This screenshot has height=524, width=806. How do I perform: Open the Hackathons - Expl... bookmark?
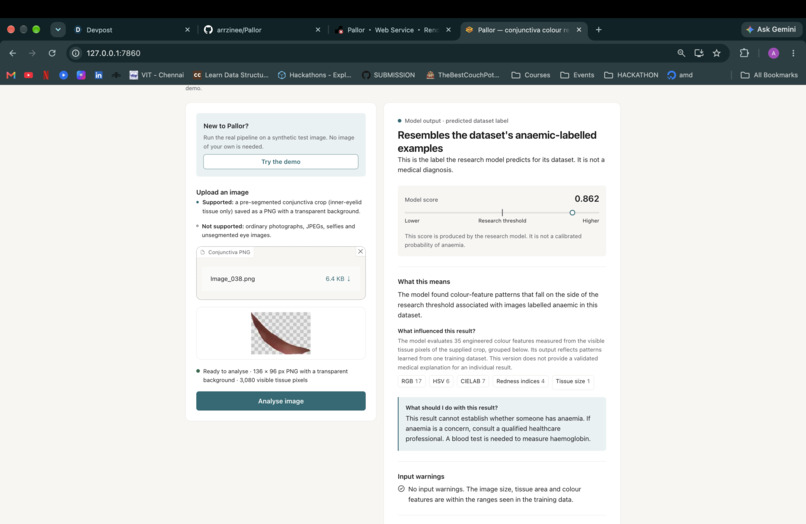point(314,75)
